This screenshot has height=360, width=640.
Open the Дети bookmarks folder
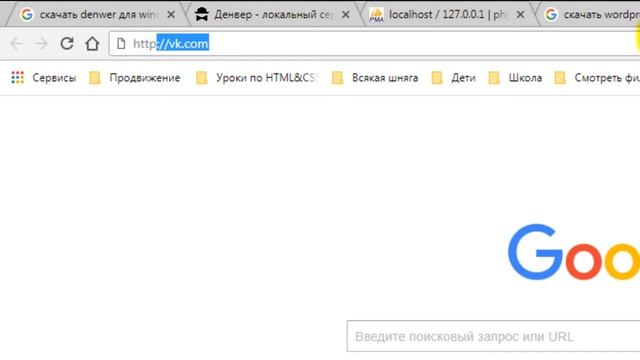(454, 78)
